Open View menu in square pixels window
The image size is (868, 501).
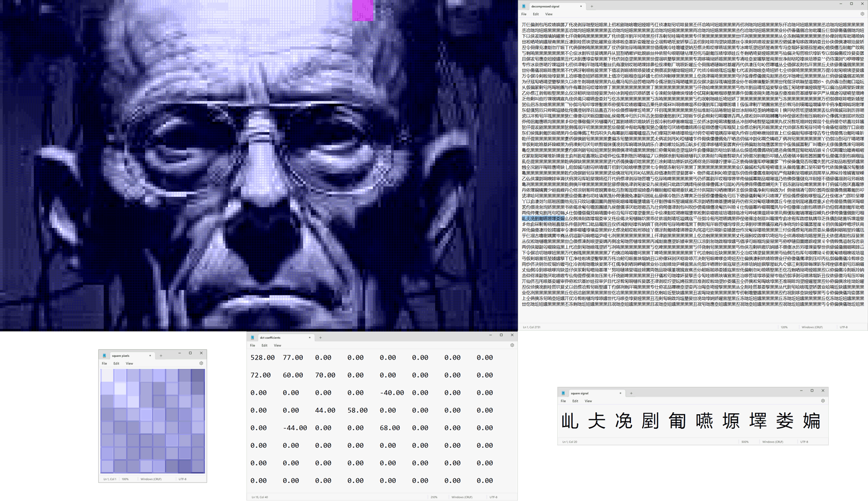point(129,363)
